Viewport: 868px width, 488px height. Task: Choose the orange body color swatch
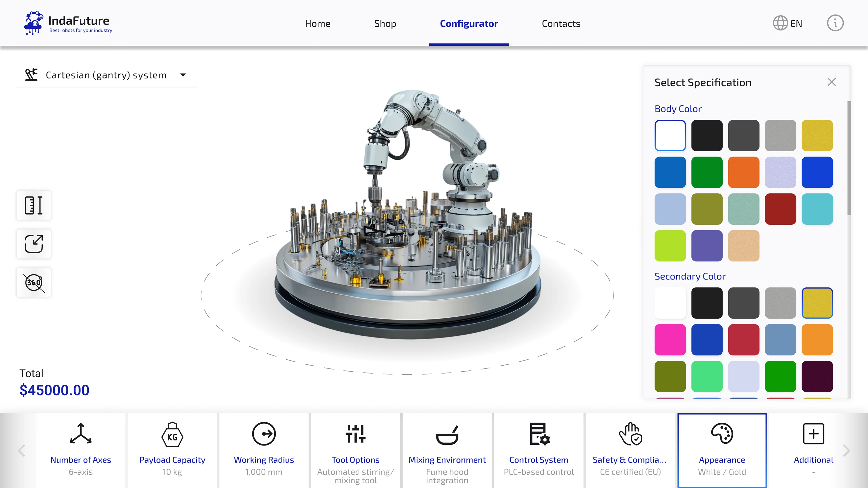click(743, 172)
